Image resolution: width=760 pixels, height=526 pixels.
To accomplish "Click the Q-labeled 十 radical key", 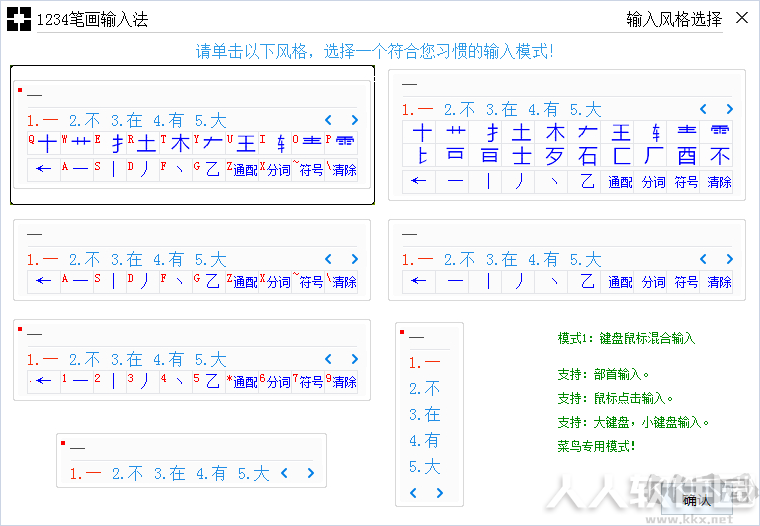I will (x=44, y=143).
